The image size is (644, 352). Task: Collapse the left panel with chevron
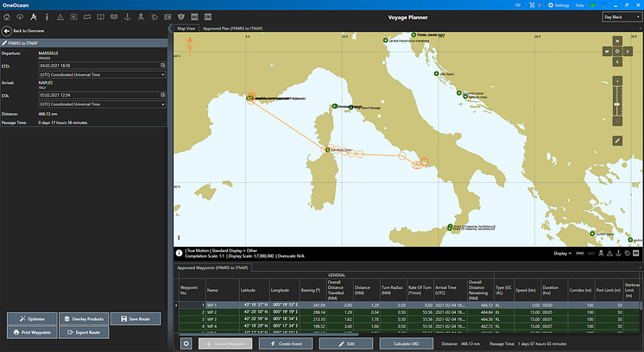tap(170, 28)
